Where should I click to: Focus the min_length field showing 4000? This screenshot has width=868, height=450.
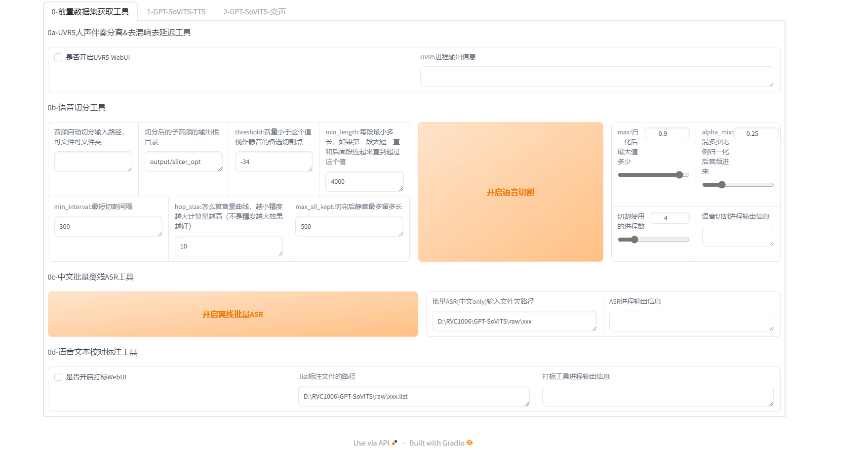click(364, 181)
